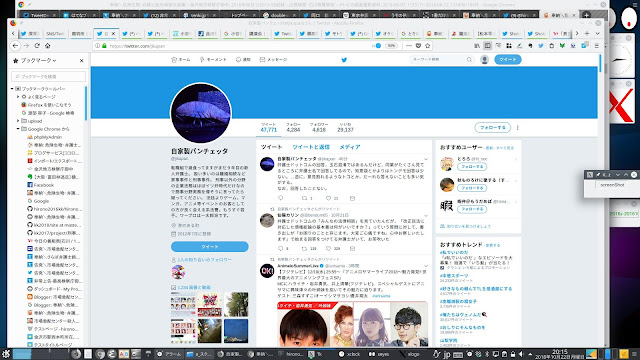Switch to the ツイートと返信 tab
Viewport: 640px width, 360px height.
(x=311, y=147)
